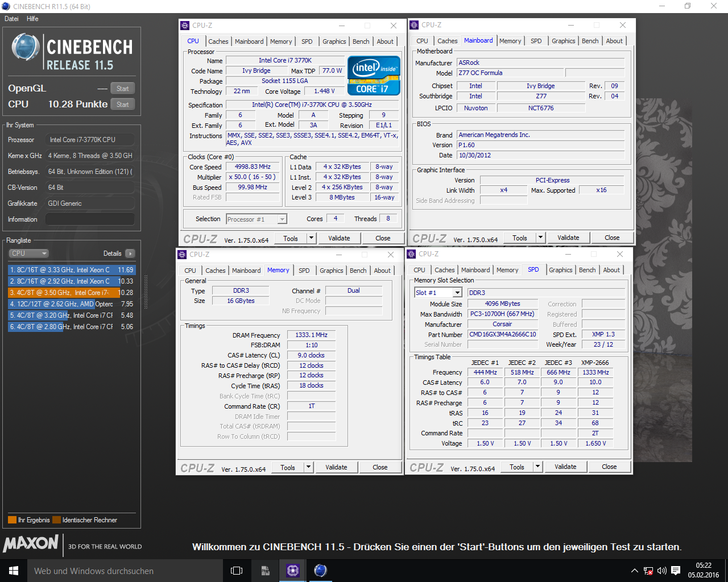Open Task View in the taskbar
The width and height of the screenshot is (728, 582).
237,571
